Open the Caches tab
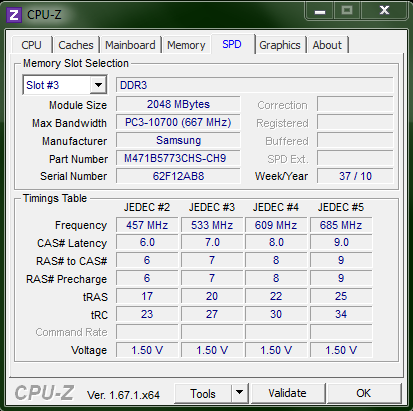Viewport: 413px width, 411px height. click(x=76, y=45)
